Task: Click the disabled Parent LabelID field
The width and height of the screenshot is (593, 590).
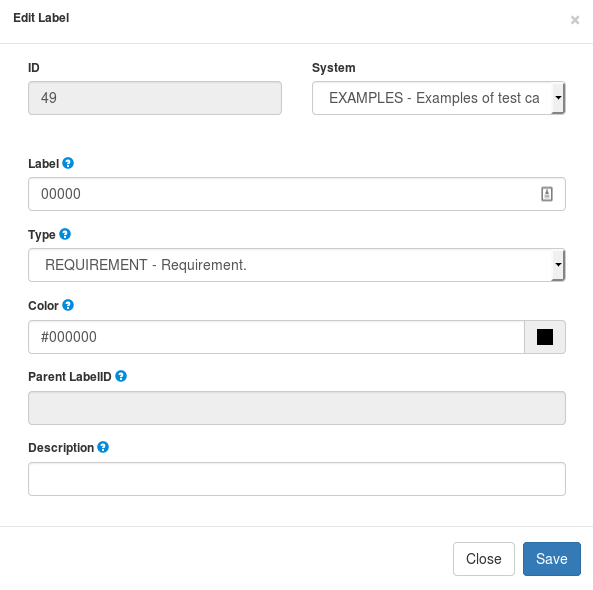Action: click(x=297, y=408)
